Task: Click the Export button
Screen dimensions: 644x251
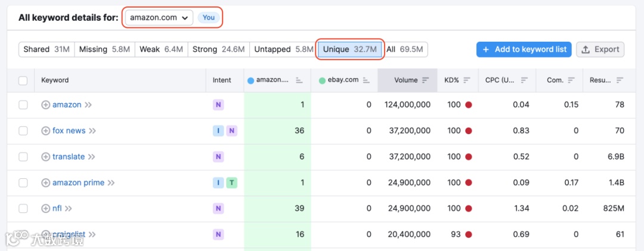Action: [600, 49]
